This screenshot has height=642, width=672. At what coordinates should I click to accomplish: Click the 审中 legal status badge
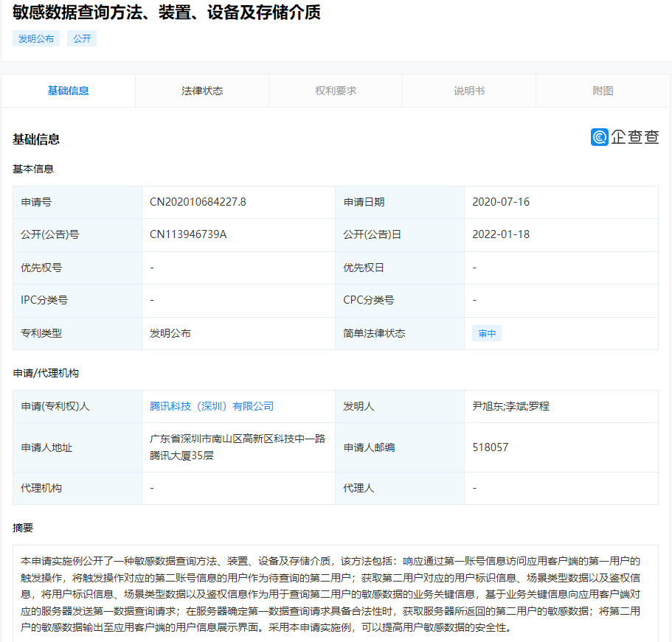click(486, 332)
